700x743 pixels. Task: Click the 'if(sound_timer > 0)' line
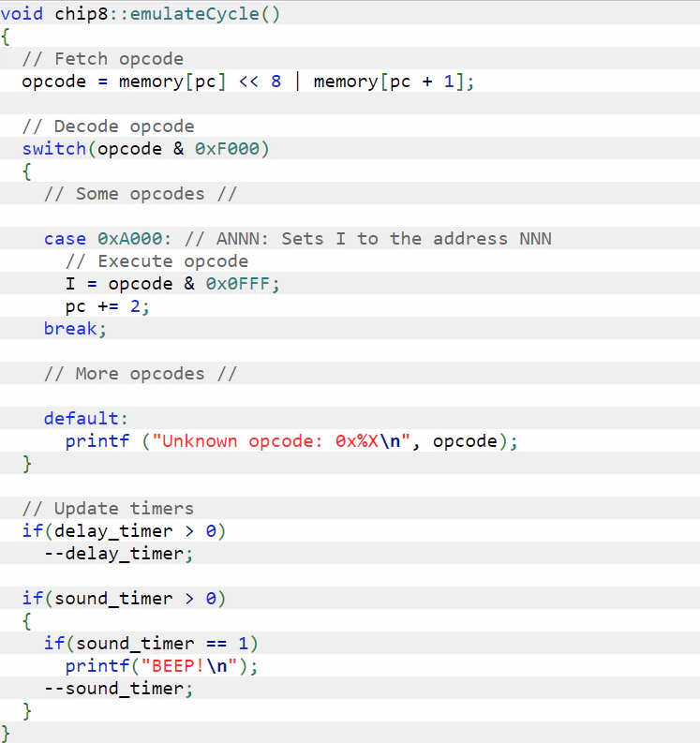tap(125, 599)
